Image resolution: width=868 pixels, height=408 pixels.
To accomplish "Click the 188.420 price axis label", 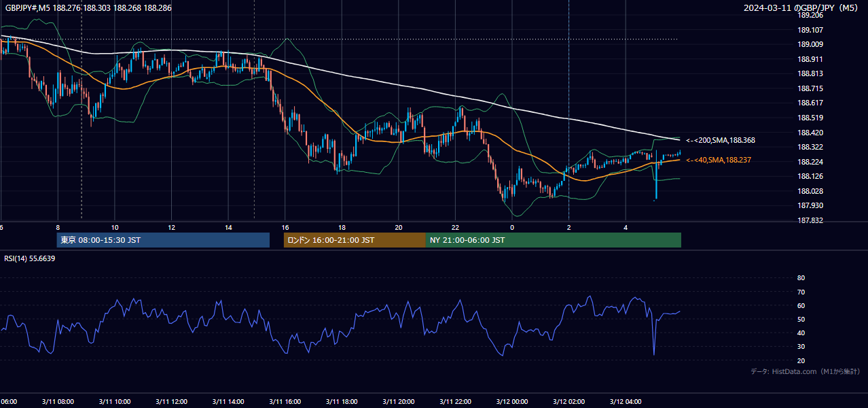I will click(810, 133).
